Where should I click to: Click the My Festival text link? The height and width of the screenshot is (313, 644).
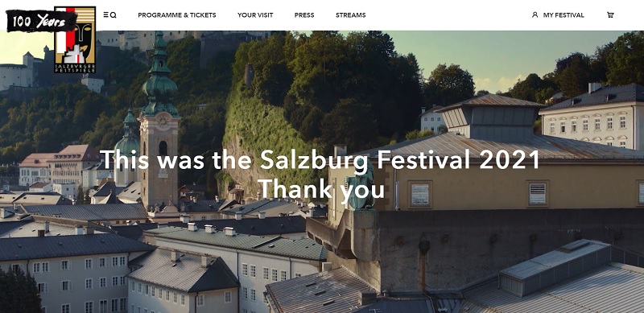coord(563,15)
